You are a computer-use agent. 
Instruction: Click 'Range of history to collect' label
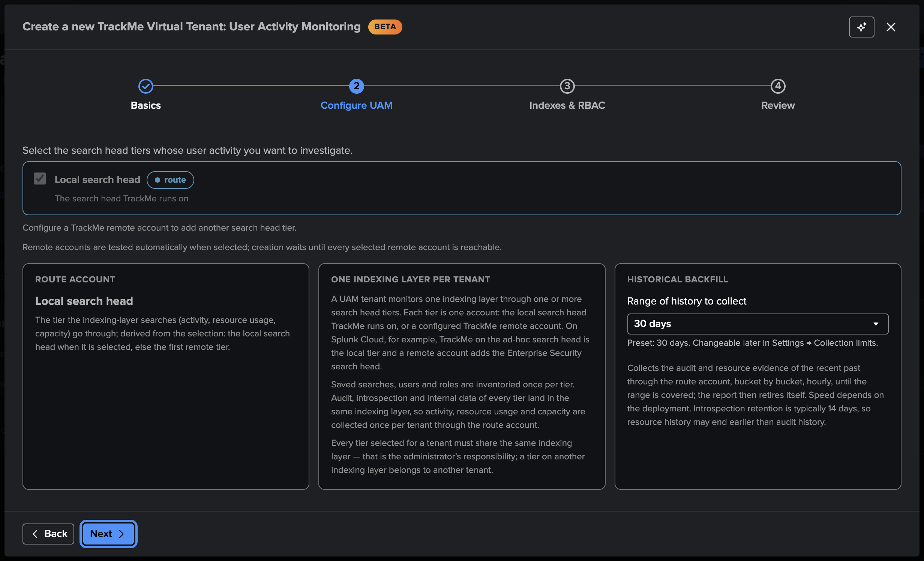click(x=687, y=301)
